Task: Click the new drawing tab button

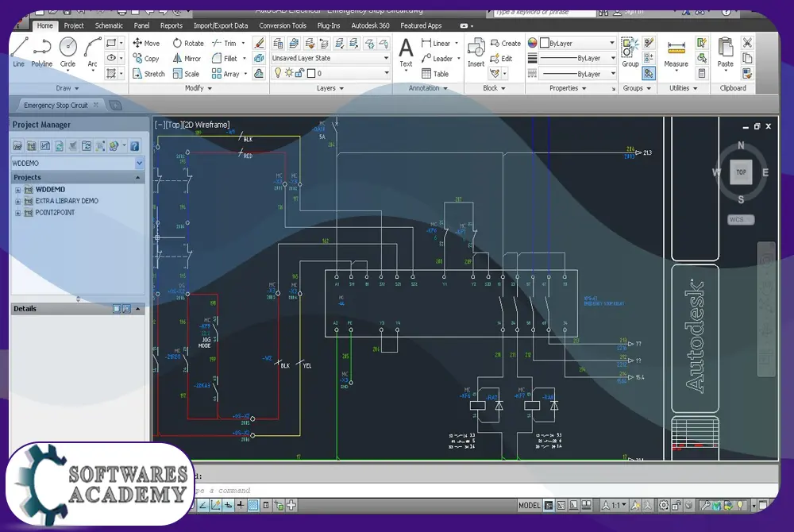Action: [x=115, y=106]
